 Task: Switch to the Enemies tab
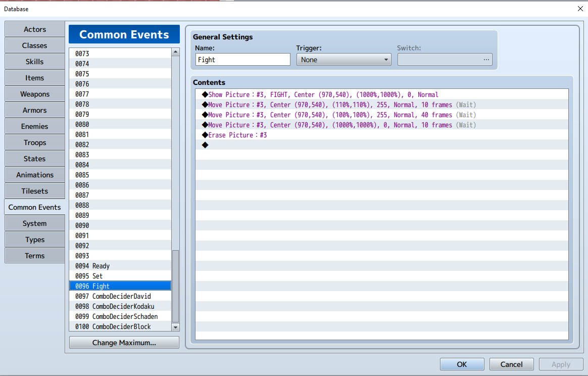[x=34, y=126]
